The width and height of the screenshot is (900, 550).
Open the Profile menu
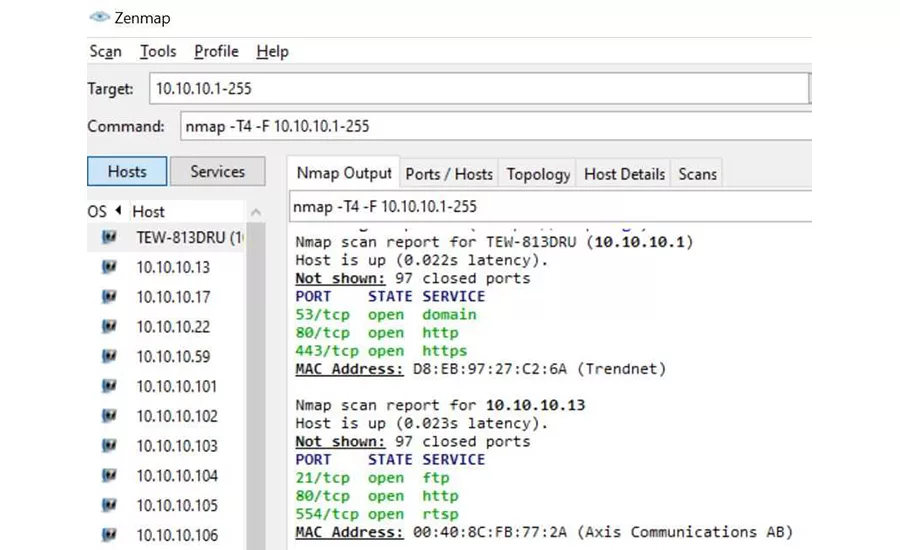coord(216,52)
